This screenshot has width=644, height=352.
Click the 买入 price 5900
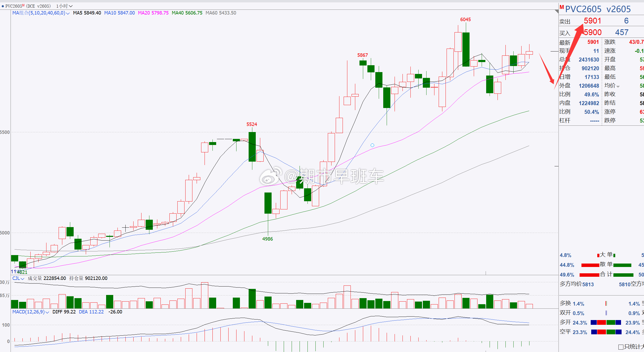click(593, 32)
